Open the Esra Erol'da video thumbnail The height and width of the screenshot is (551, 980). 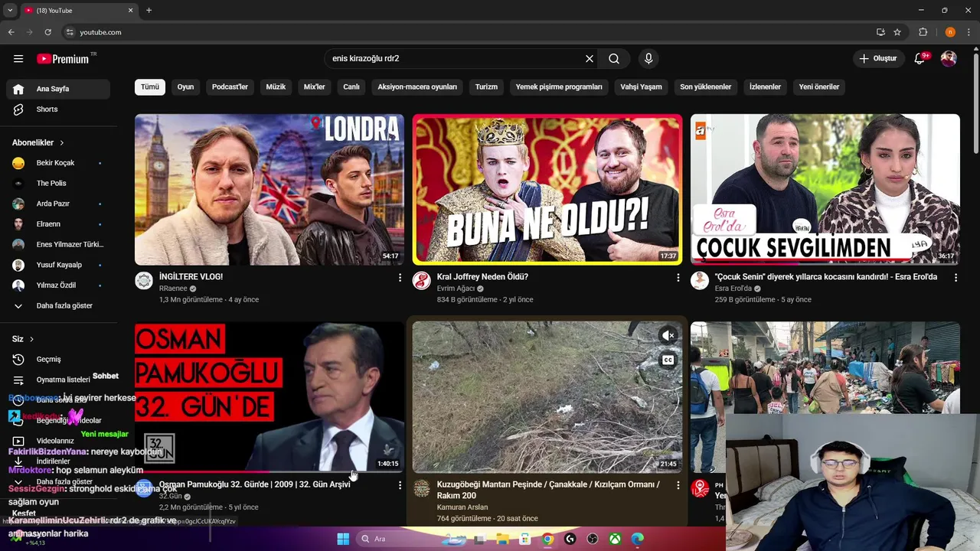(825, 190)
